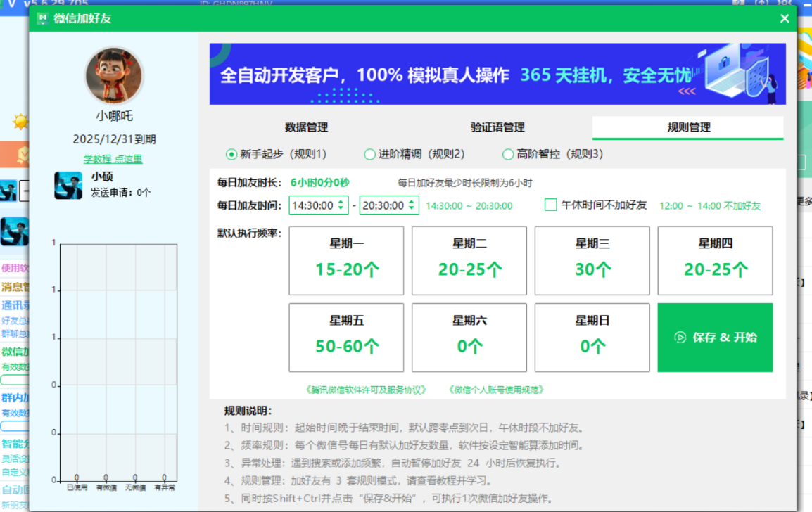Click the 小硕 account avatar thumbnail
The width and height of the screenshot is (812, 512).
pos(68,186)
